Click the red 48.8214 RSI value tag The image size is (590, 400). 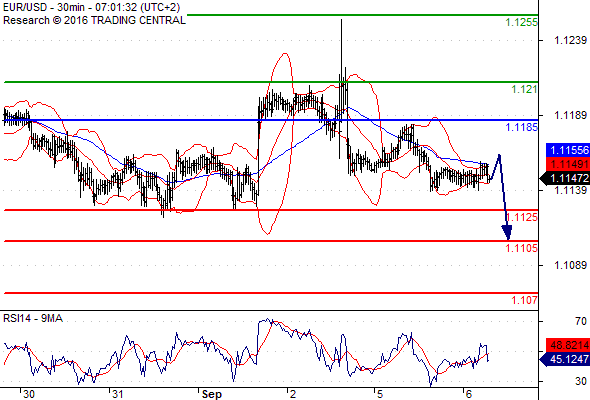(x=568, y=345)
